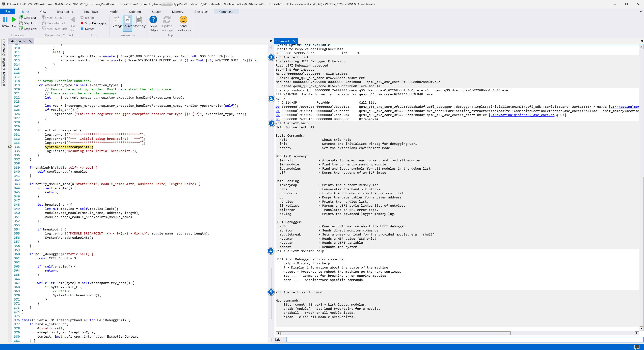Open the Registers side panel
This screenshot has width=644, height=350.
tap(4, 64)
